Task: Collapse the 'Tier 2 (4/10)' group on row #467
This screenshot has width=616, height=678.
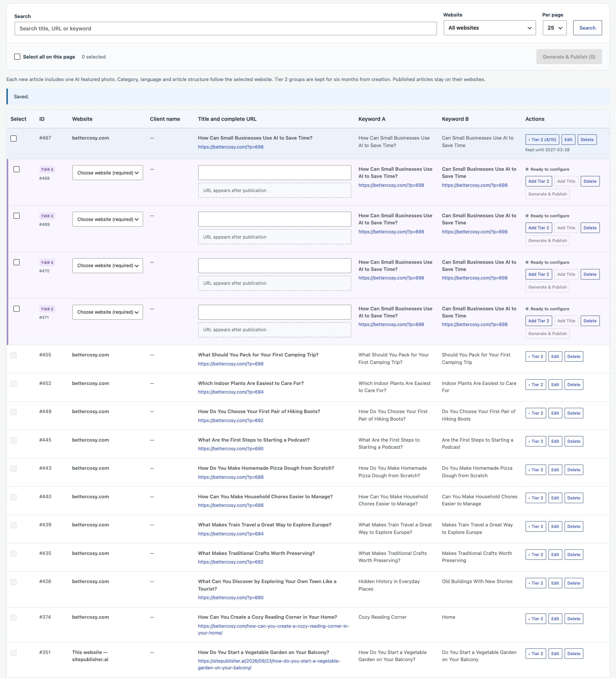Action: [x=542, y=140]
